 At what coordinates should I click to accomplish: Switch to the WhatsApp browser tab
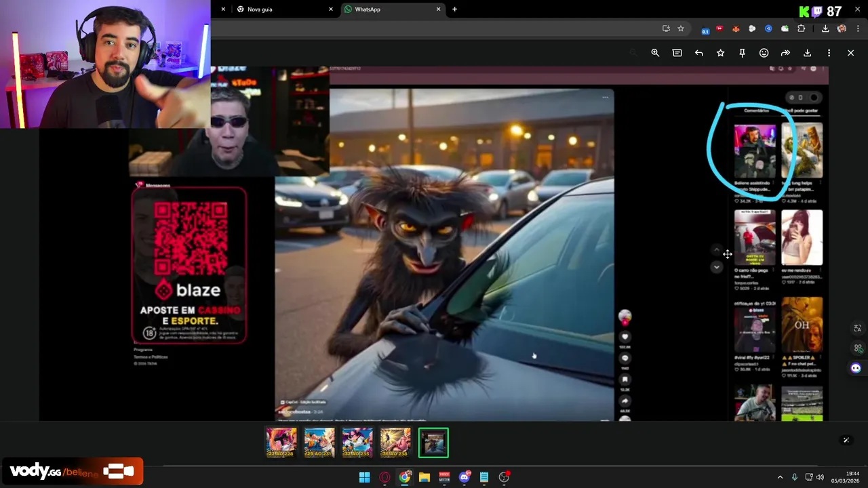coord(392,9)
